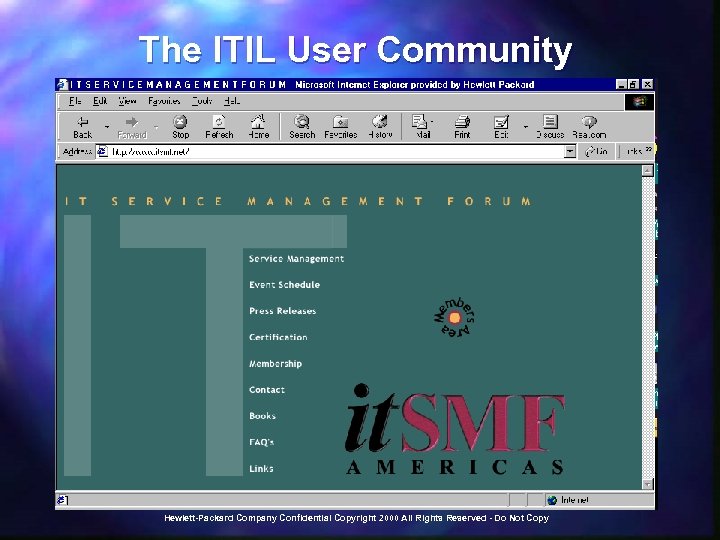Screen dimensions: 720x540
Task: Open the Discuss toolbar icon
Action: tap(550, 127)
